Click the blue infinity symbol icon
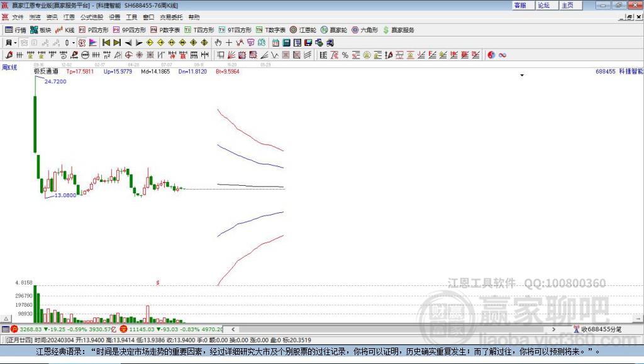 [502, 55]
